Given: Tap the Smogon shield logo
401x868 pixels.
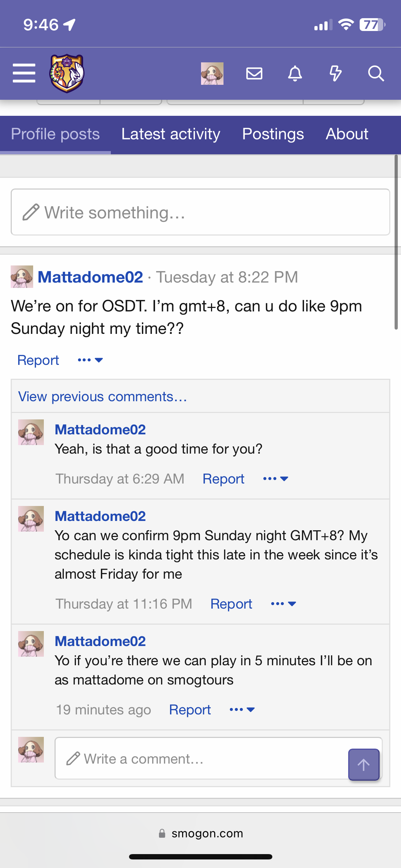Looking at the screenshot, I should pos(67,73).
